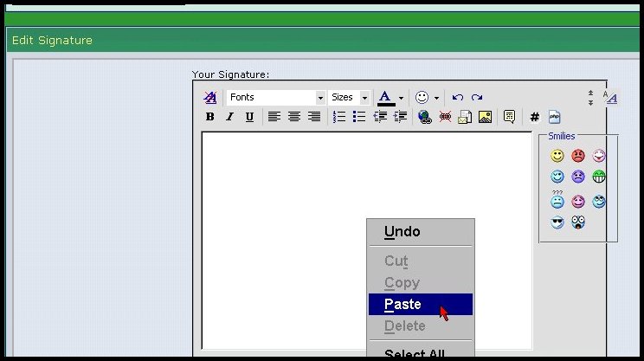644x361 pixels.
Task: Click the wrap quote tags icon
Action: click(x=509, y=117)
